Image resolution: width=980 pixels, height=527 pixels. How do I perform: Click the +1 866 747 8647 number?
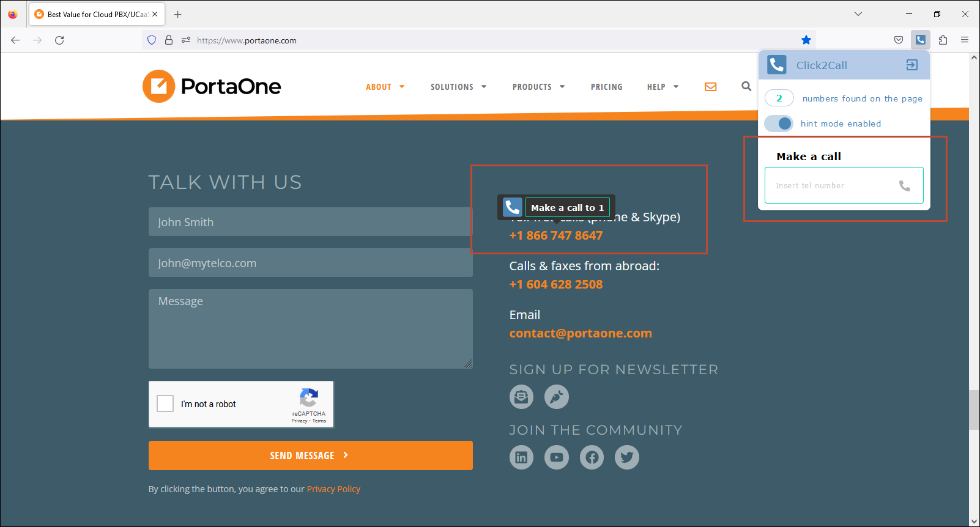pos(556,235)
